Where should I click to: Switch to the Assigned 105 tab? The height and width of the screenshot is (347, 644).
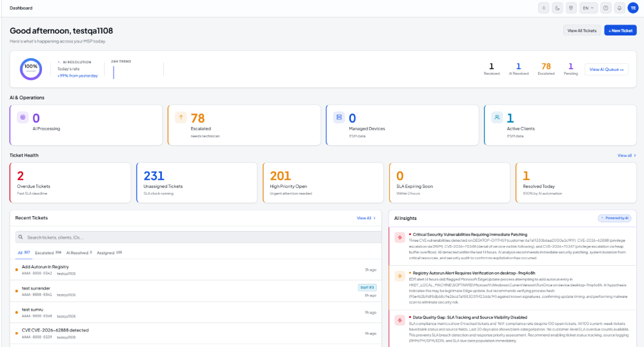[x=109, y=253]
